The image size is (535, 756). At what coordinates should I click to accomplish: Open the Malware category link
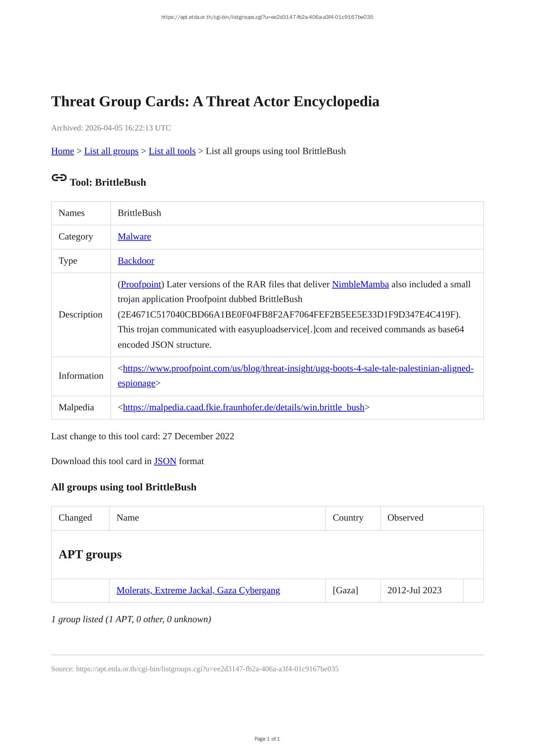click(134, 237)
